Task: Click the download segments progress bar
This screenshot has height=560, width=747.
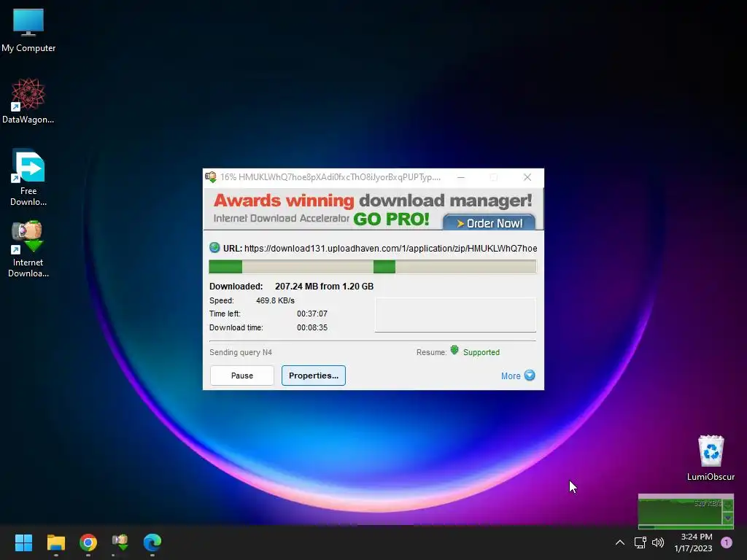Action: pyautogui.click(x=373, y=267)
